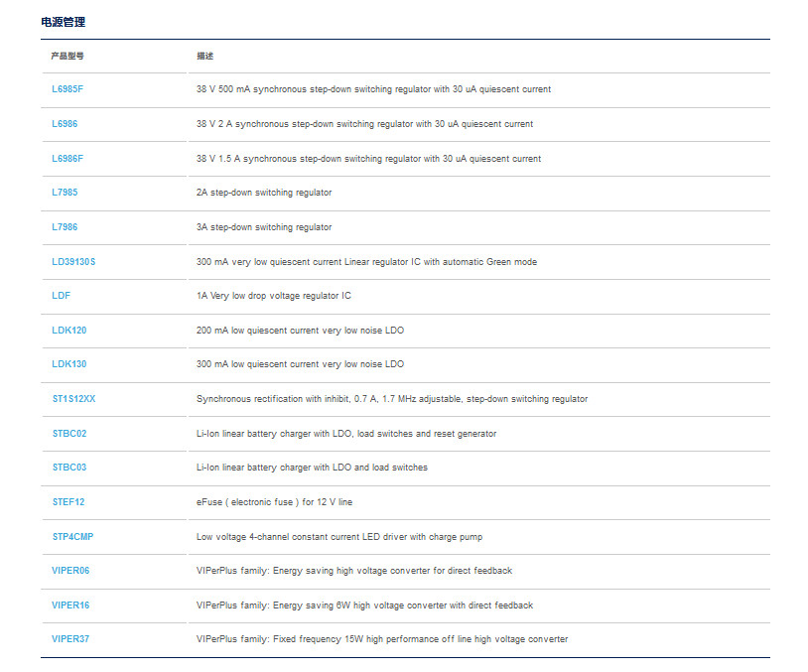Open the L7985 product link
808x672 pixels.
[x=65, y=193]
